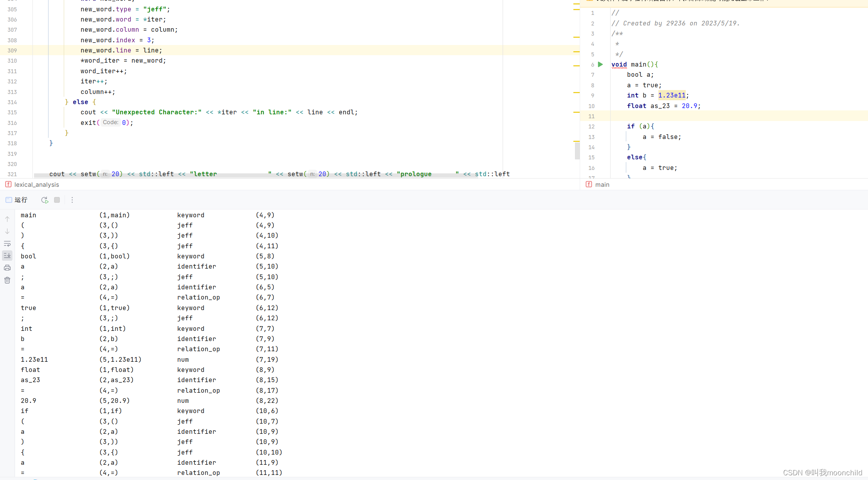Click the Rerun program icon
Viewport: 868px width, 480px height.
[x=45, y=200]
